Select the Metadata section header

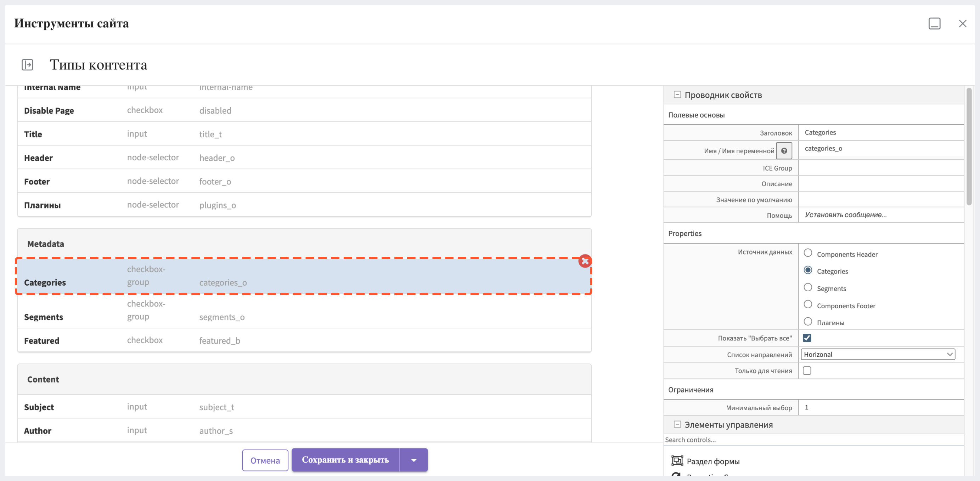pyautogui.click(x=304, y=244)
